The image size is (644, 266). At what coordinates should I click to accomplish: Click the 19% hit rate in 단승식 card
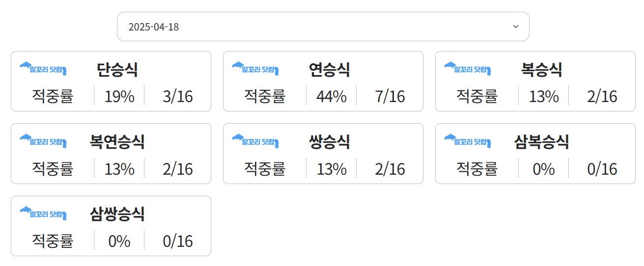point(119,97)
